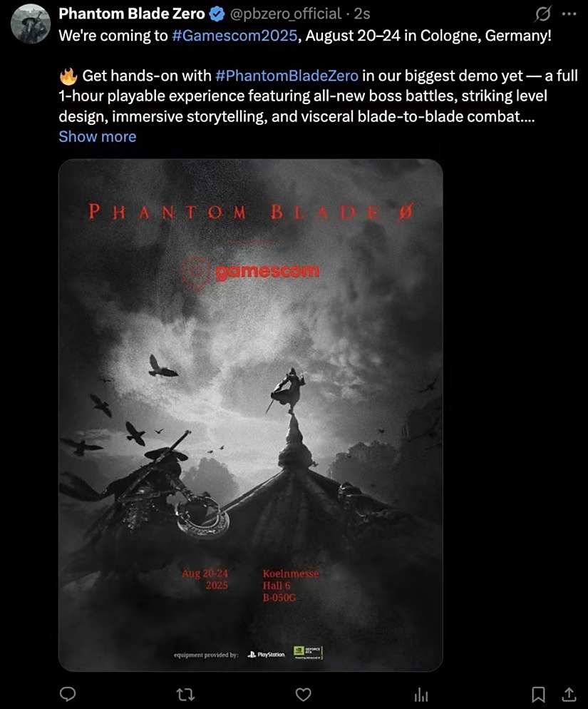Click the reply speech bubble icon

tap(68, 693)
